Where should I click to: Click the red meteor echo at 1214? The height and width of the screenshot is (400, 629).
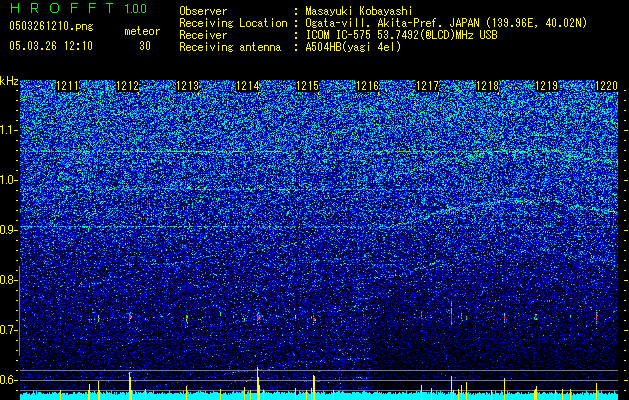(x=258, y=317)
